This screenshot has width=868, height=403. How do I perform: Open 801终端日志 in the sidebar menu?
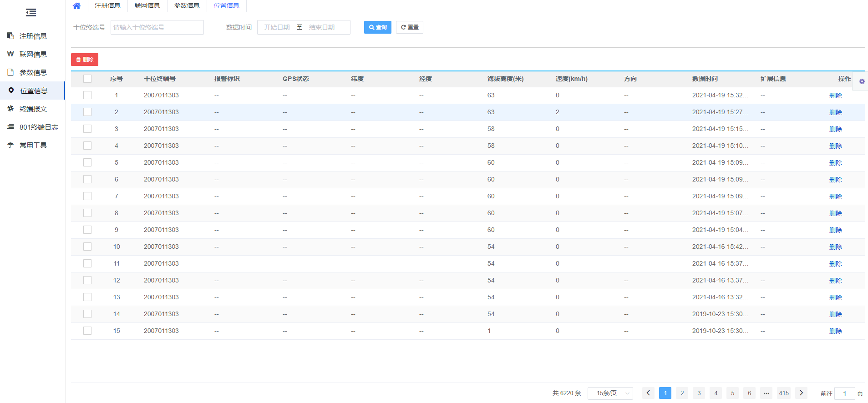tap(32, 127)
